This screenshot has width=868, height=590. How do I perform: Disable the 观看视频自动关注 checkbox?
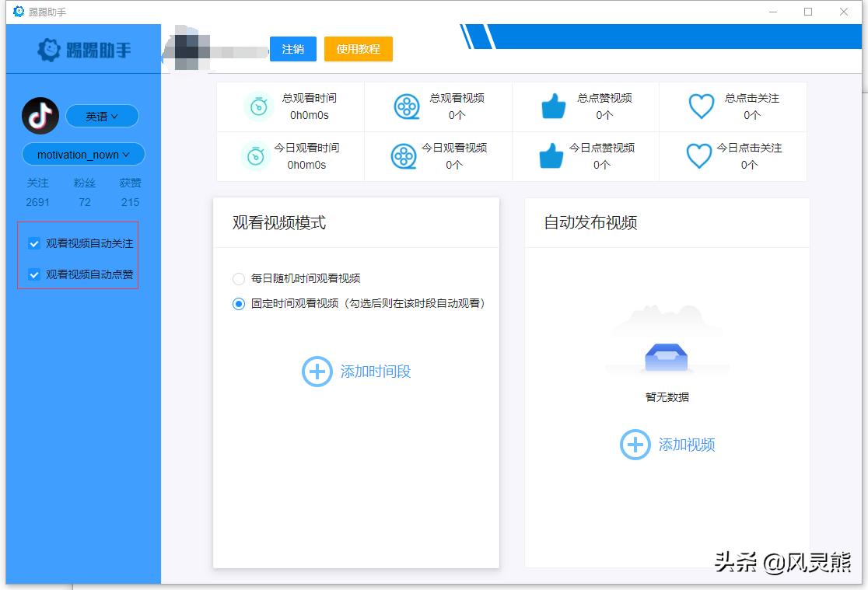tap(33, 243)
